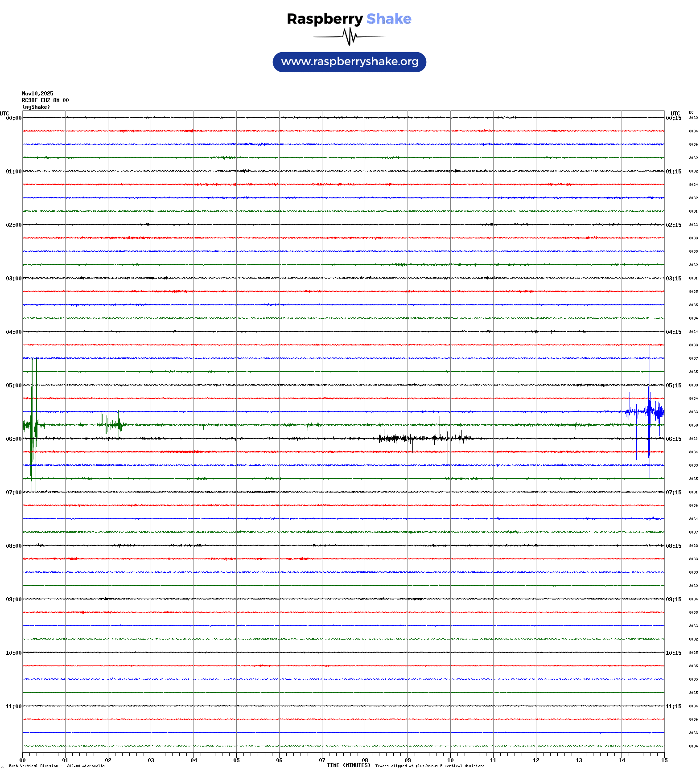Click the 05:15 time label on right

pyautogui.click(x=673, y=386)
